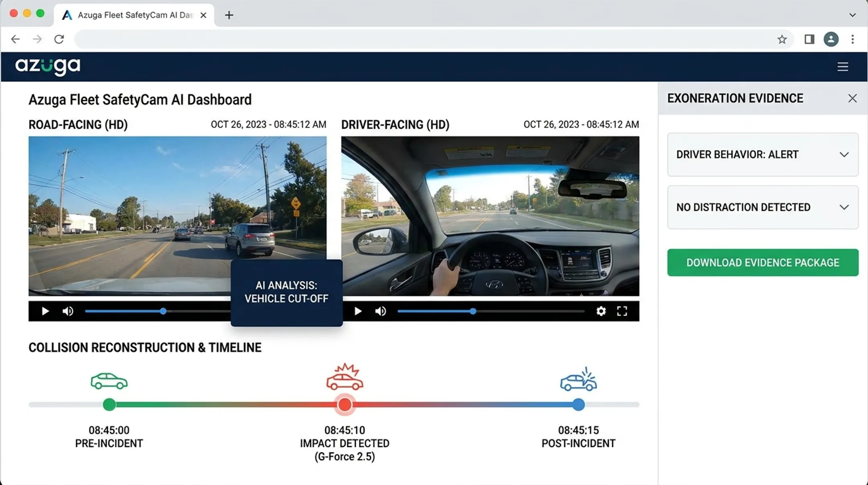Enter fullscreen on driver-facing video
Screen dimensions: 868x485
point(622,311)
